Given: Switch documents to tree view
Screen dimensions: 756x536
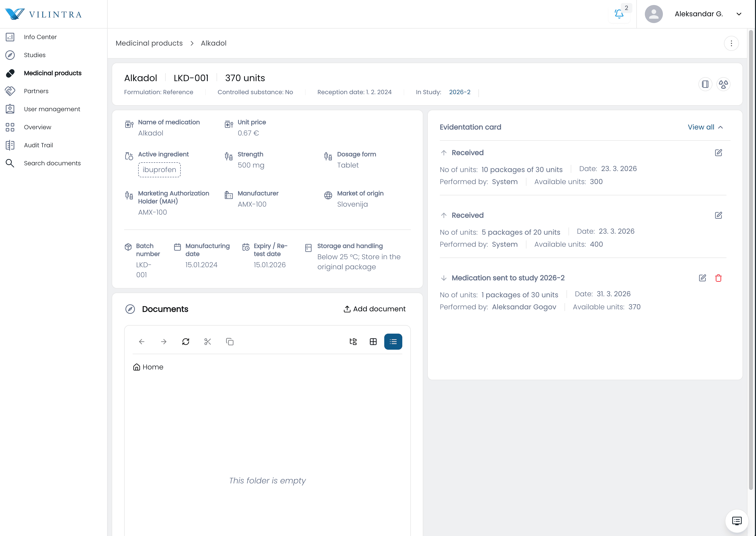Looking at the screenshot, I should coord(353,342).
